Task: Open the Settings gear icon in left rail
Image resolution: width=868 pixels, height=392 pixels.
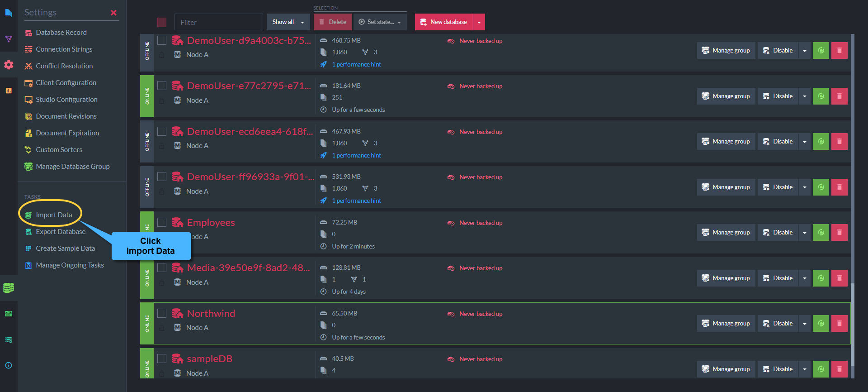Action: click(x=9, y=65)
